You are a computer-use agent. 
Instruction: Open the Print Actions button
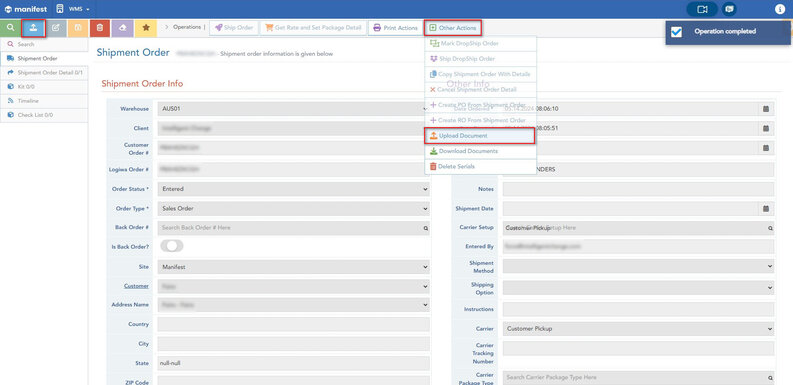[395, 28]
